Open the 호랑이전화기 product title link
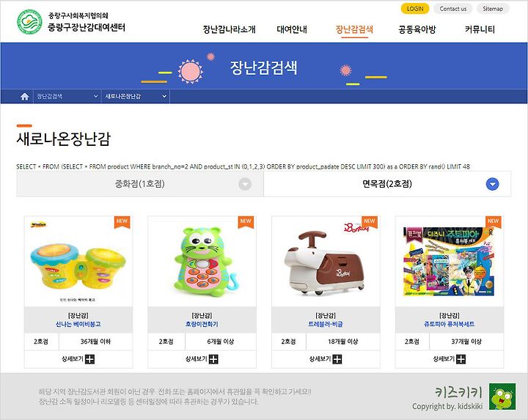528x420 pixels. (202, 324)
